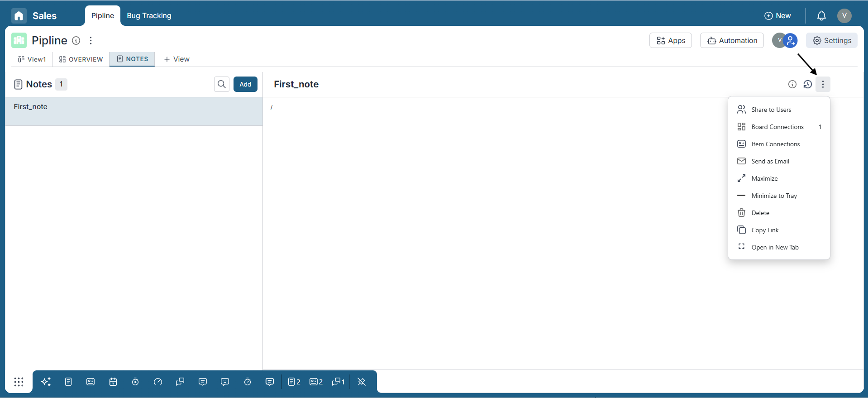The image size is (868, 398).
Task: Open the notifications bell
Action: tap(821, 16)
